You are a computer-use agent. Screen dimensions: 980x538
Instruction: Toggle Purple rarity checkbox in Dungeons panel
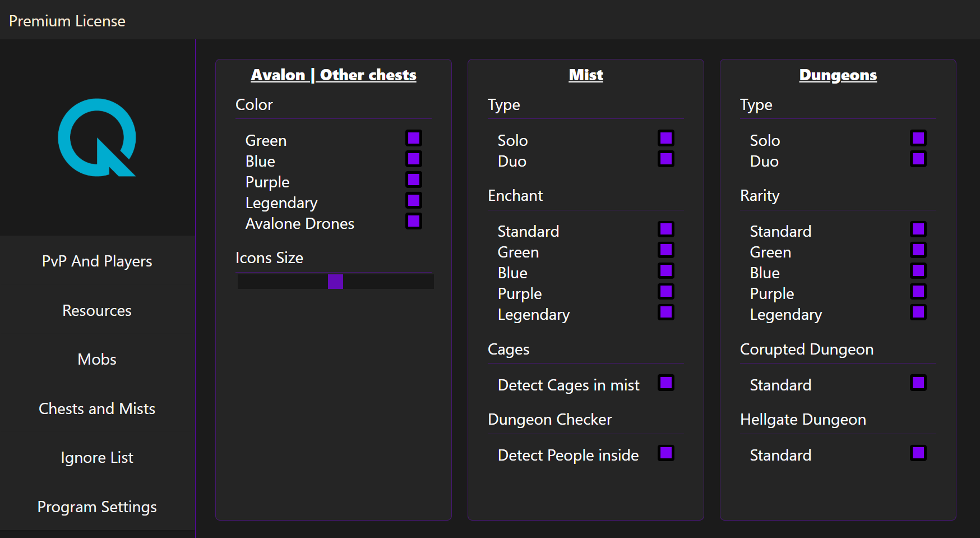(x=918, y=291)
